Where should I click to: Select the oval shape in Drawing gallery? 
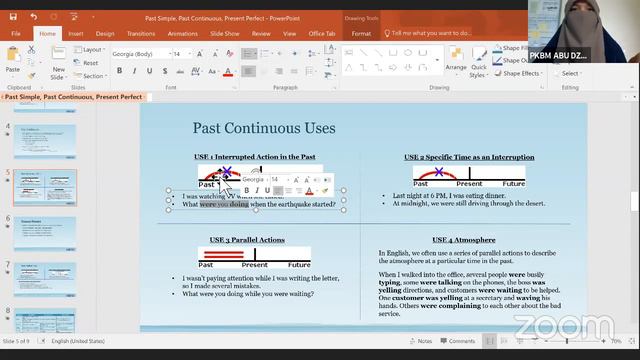tap(408, 53)
